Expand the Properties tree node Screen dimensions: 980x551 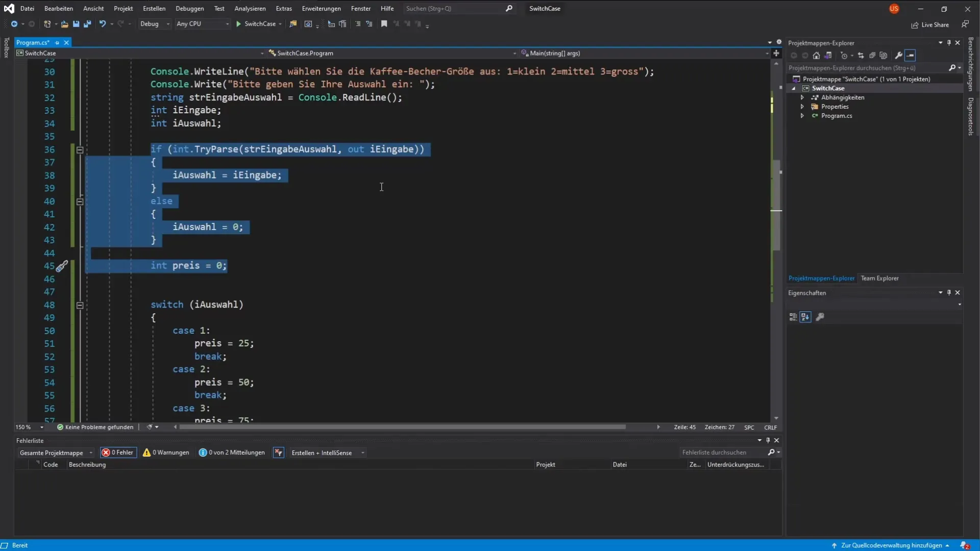coord(802,107)
